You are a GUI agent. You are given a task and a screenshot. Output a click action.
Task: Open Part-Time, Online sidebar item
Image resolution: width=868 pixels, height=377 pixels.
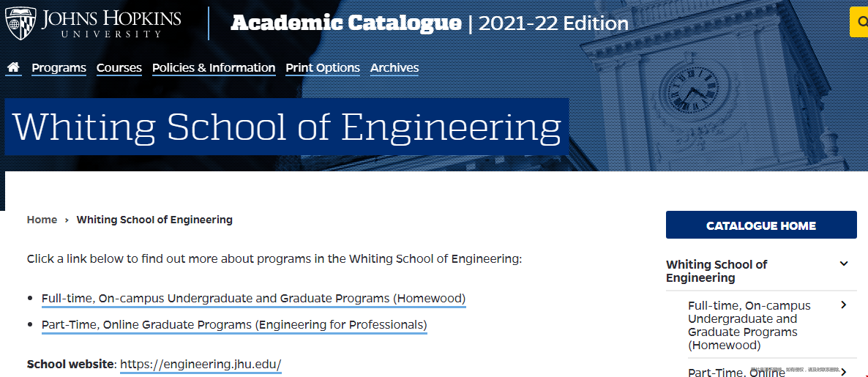736,372
